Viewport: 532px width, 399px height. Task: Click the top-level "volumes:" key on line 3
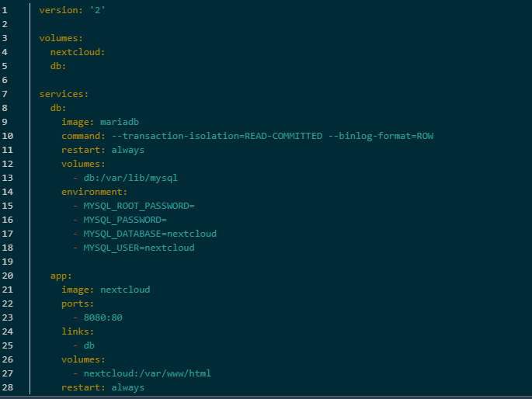click(x=61, y=38)
